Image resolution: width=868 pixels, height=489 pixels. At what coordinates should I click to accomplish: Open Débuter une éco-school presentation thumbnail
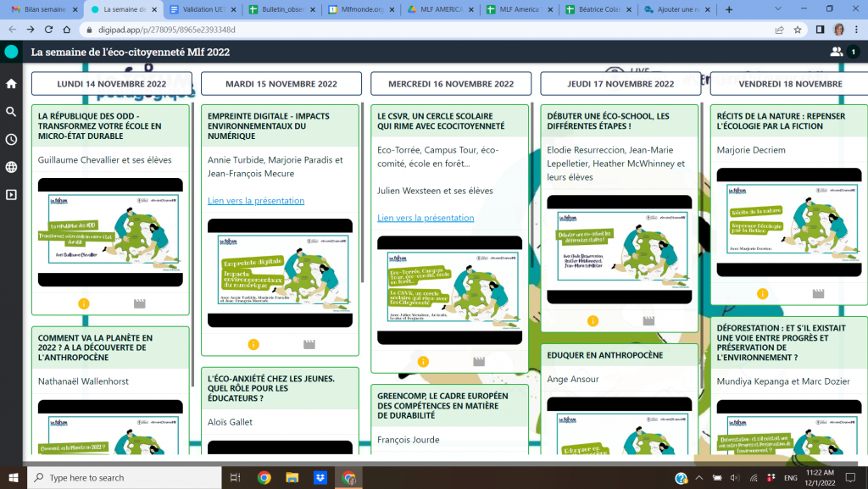pos(620,249)
